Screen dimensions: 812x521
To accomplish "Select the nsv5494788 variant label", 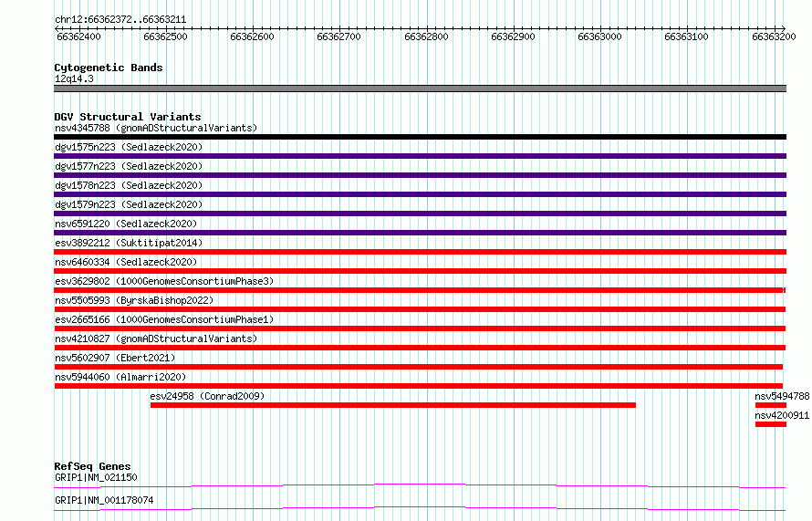I will click(782, 396).
